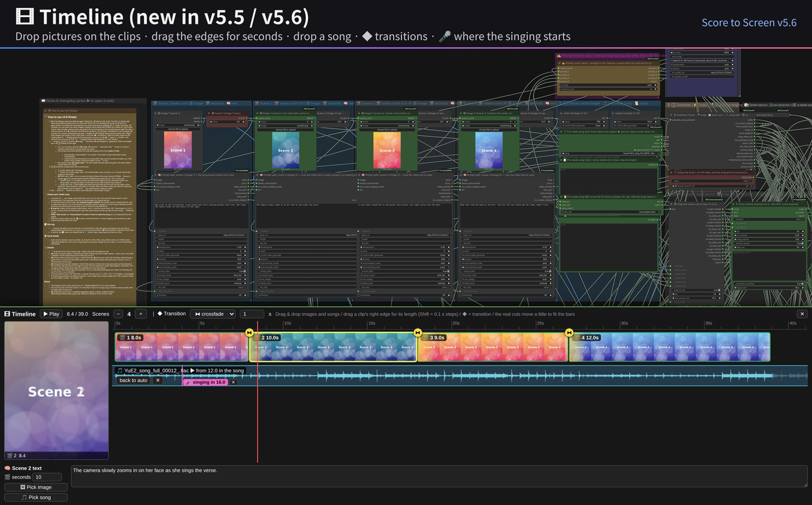Close the Timeline panel with the X button
812x505 pixels.
pos(802,314)
